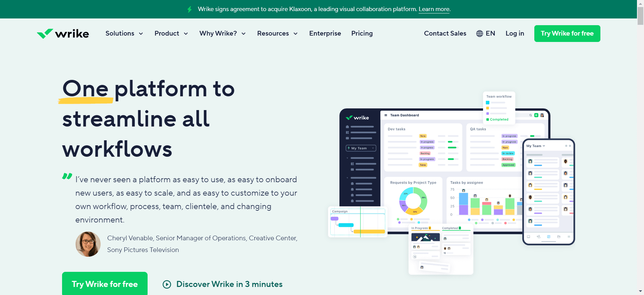Image resolution: width=644 pixels, height=295 pixels.
Task: Expand the Resources menu
Action: coord(277,34)
